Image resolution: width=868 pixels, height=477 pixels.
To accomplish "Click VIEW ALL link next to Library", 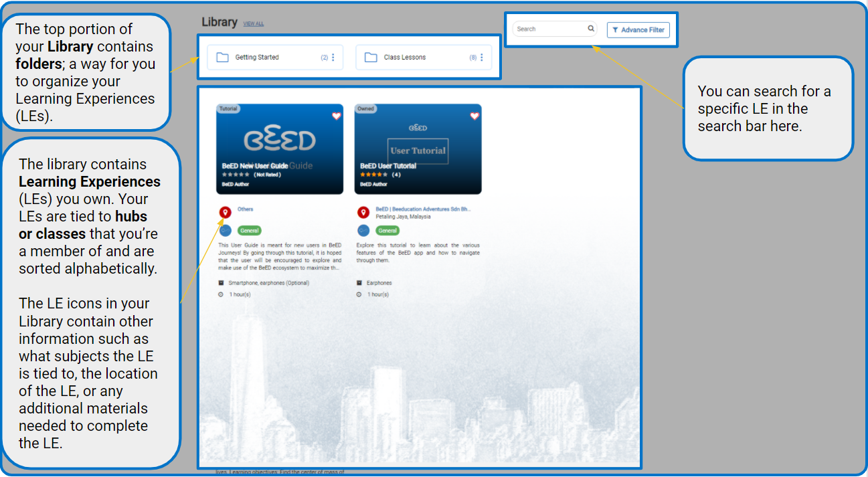I will pyautogui.click(x=254, y=24).
